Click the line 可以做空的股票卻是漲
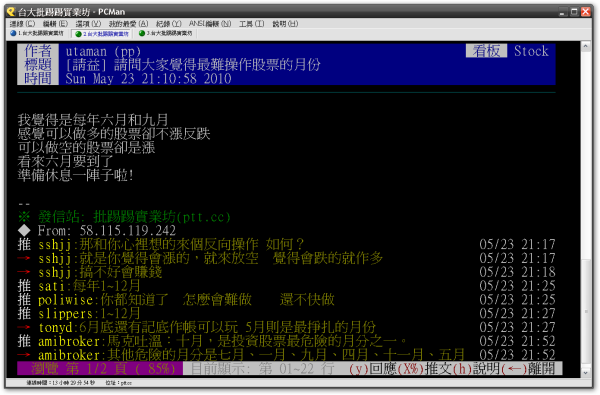This screenshot has height=395, width=600. 86,148
